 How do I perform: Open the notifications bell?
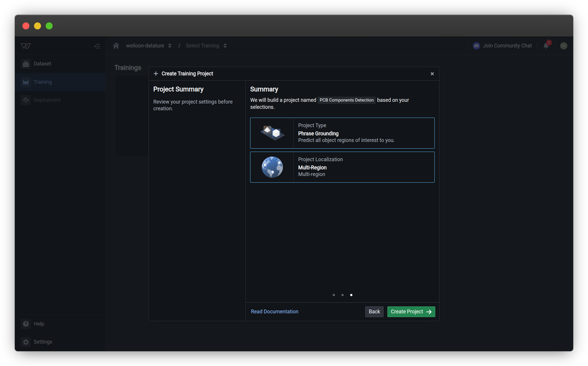click(546, 46)
